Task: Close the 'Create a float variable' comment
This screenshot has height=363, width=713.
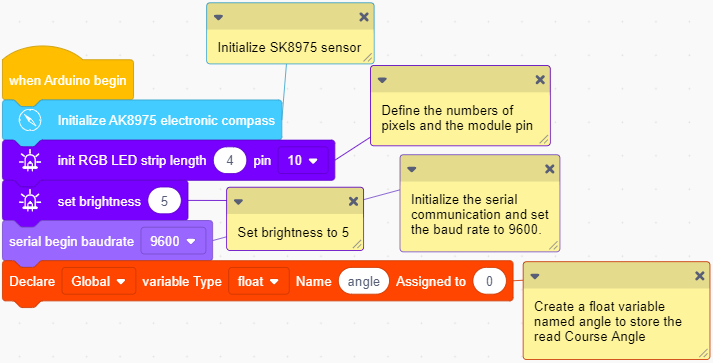Action: (700, 276)
